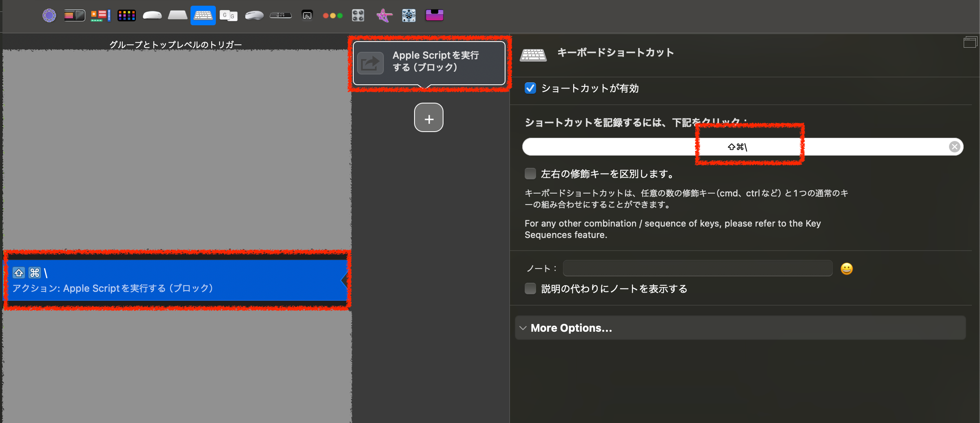Open the Notch Bar purple icon

pos(434,15)
